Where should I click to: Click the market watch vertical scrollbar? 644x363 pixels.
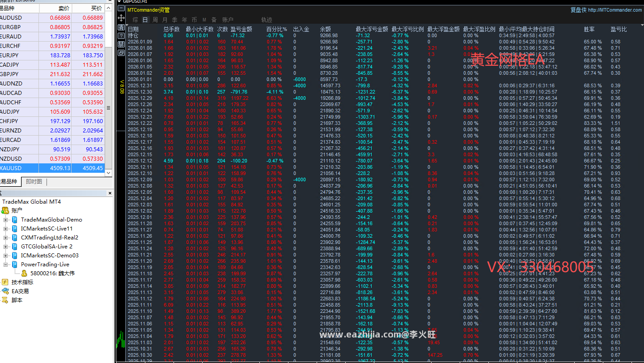[x=109, y=90]
